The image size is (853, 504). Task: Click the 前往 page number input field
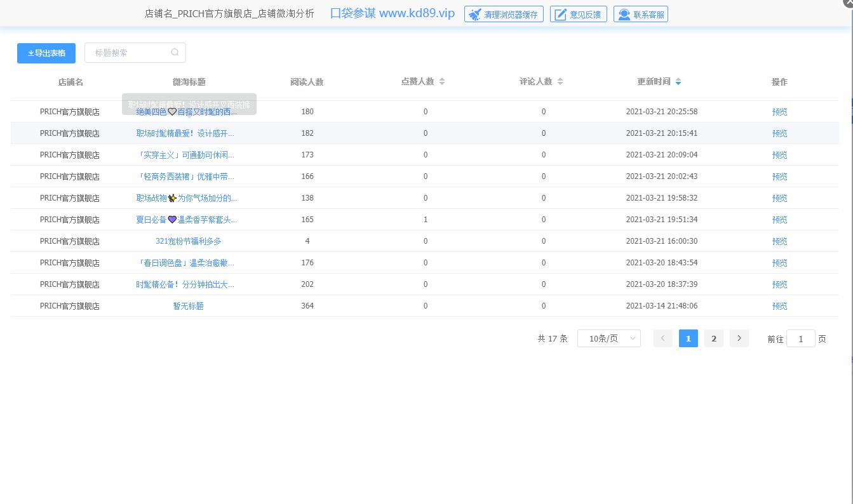pos(800,338)
